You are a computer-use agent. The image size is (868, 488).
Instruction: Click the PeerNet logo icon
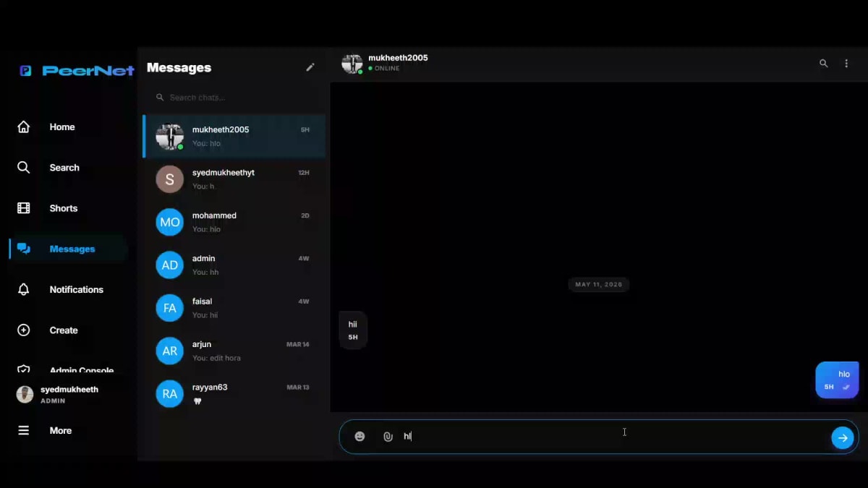[x=25, y=71]
